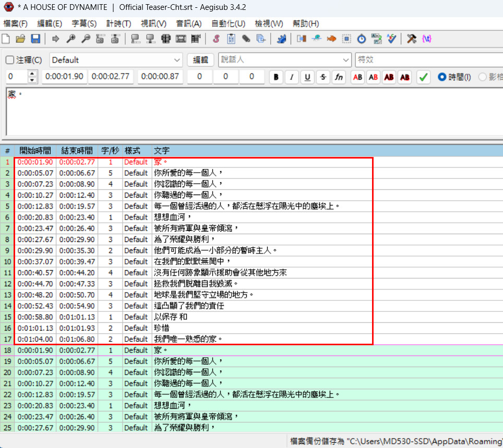
Task: Expand the Default style dropdown
Action: point(177,60)
